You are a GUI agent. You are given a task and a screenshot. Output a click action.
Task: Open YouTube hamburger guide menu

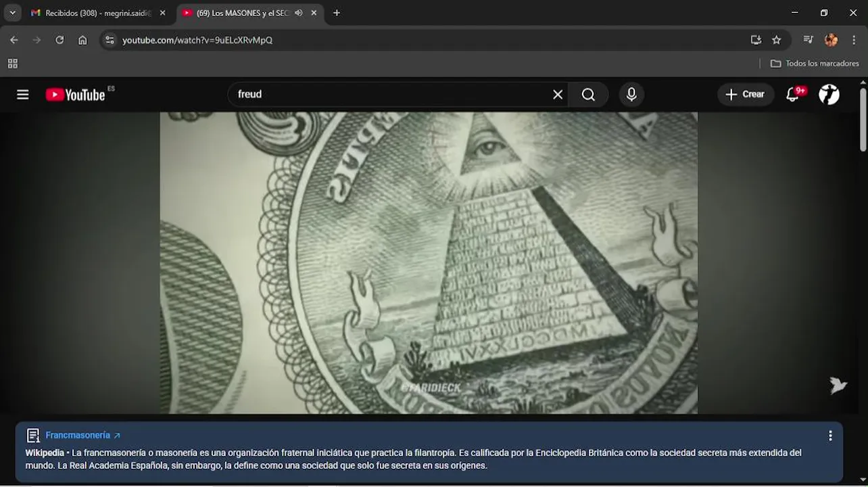click(x=23, y=94)
